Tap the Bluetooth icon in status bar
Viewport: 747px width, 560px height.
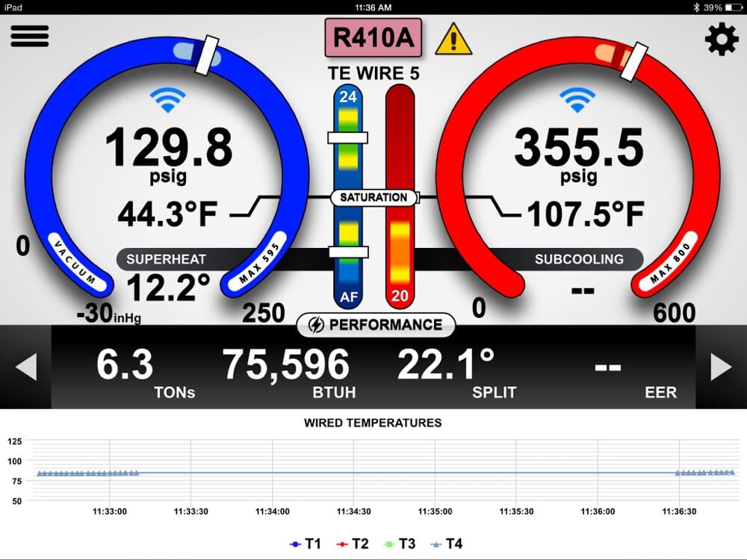coord(695,7)
